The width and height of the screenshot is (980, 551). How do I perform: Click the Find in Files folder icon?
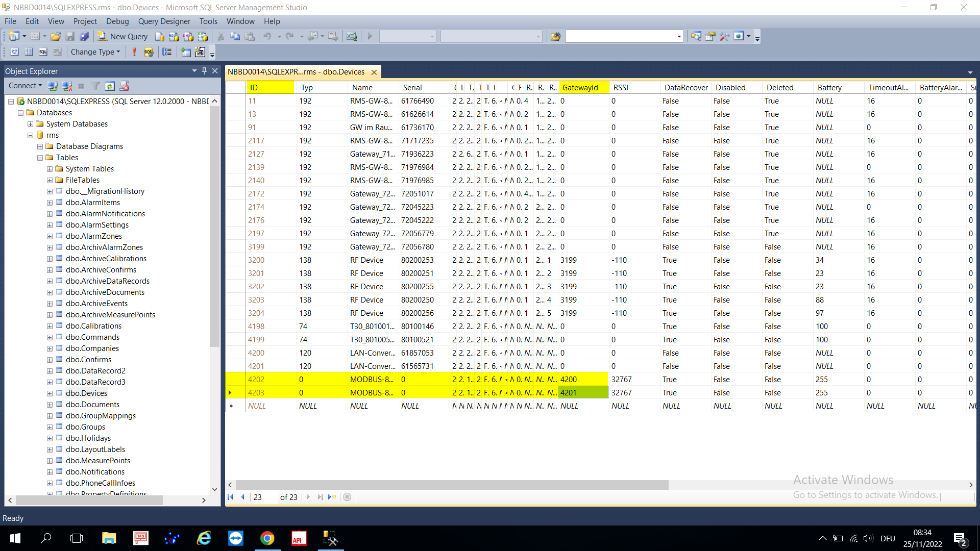click(x=555, y=36)
